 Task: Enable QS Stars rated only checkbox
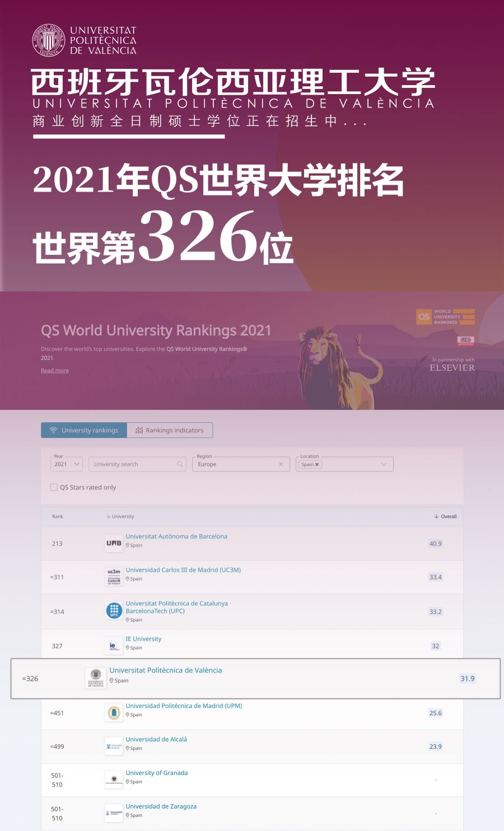tap(54, 487)
